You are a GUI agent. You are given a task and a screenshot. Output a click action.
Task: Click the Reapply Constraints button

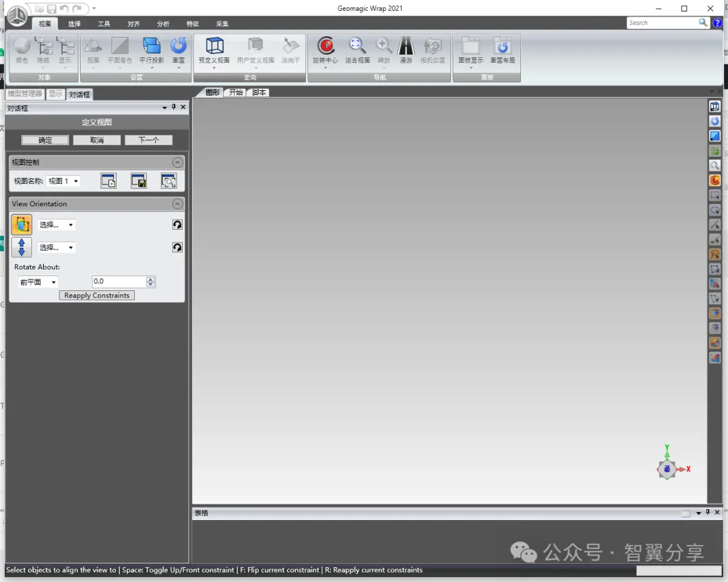(97, 296)
